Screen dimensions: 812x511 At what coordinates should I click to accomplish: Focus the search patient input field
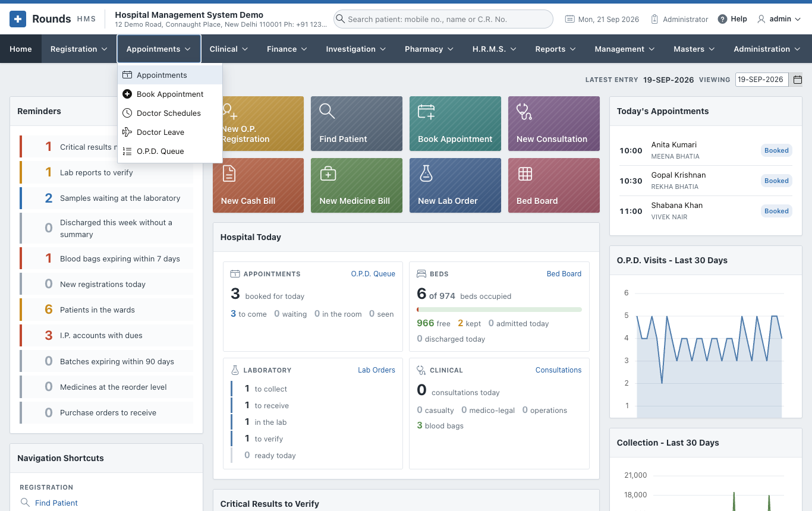(443, 19)
